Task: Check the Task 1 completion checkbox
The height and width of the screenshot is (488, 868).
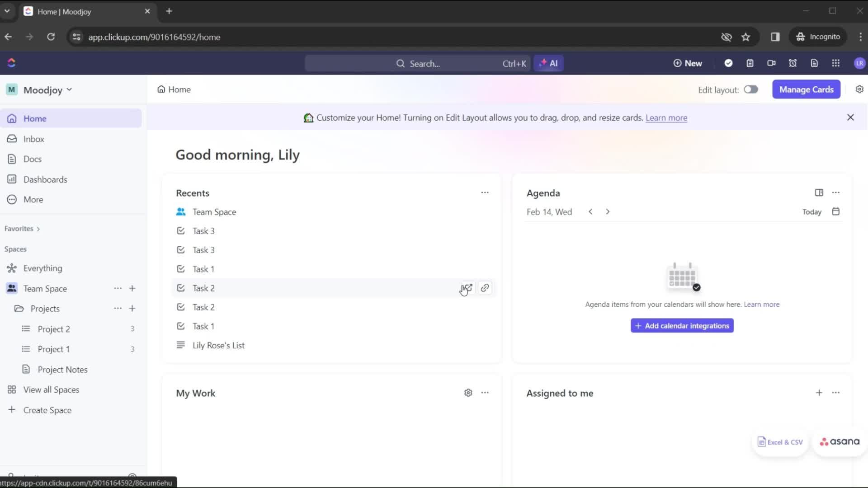Action: click(x=181, y=269)
